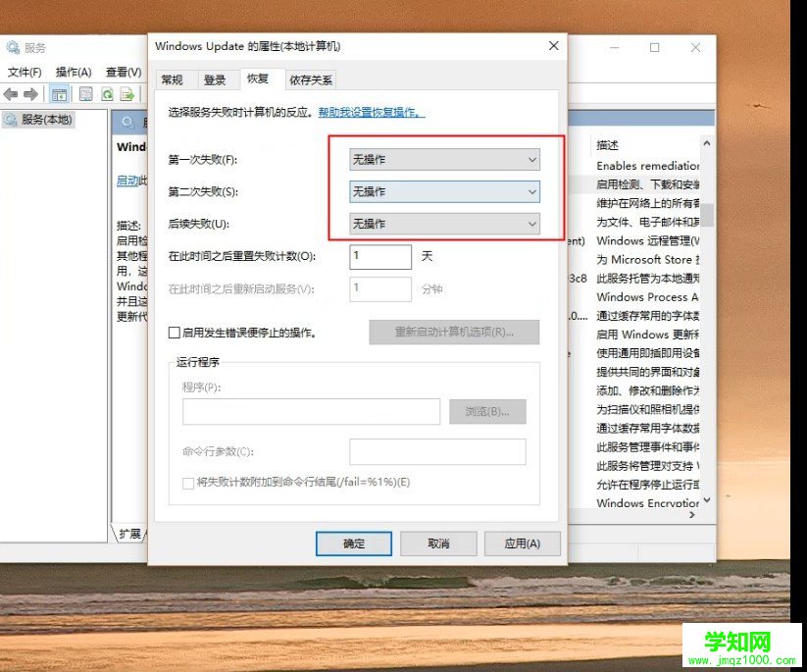Minimize the Services window

615,47
